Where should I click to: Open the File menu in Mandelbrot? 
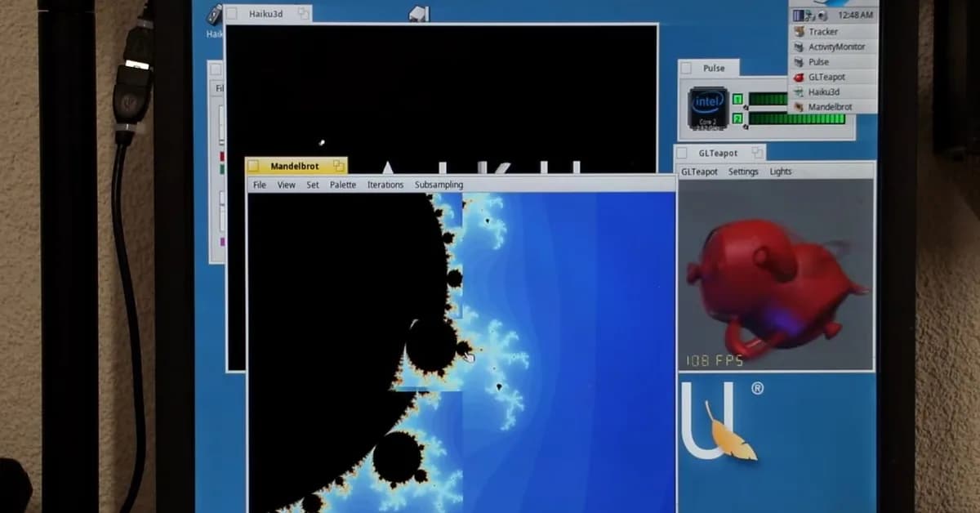click(x=259, y=185)
